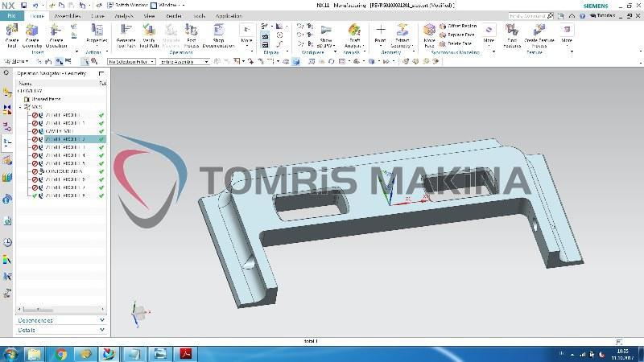Click the Create Operation icon
This screenshot has width=644, height=362.
pyautogui.click(x=56, y=35)
